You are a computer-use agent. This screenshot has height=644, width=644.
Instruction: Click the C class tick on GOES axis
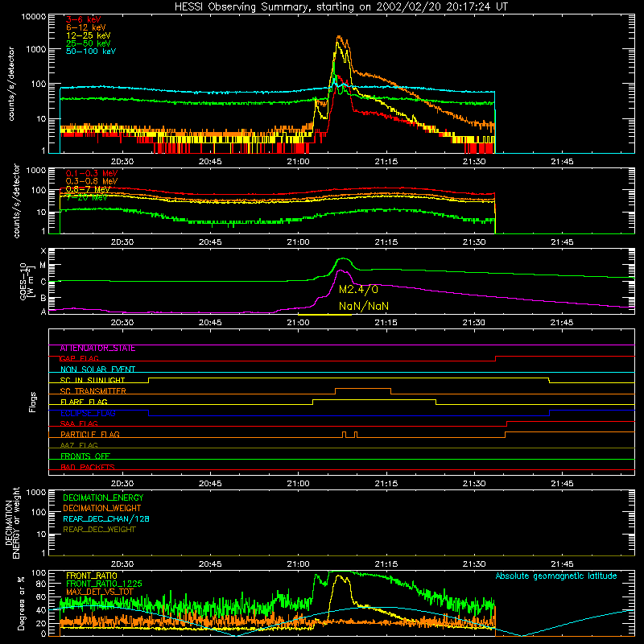tap(43, 282)
